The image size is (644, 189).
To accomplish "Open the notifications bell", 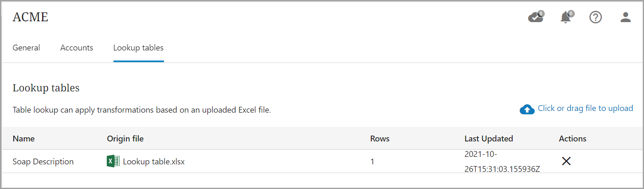I will click(566, 18).
